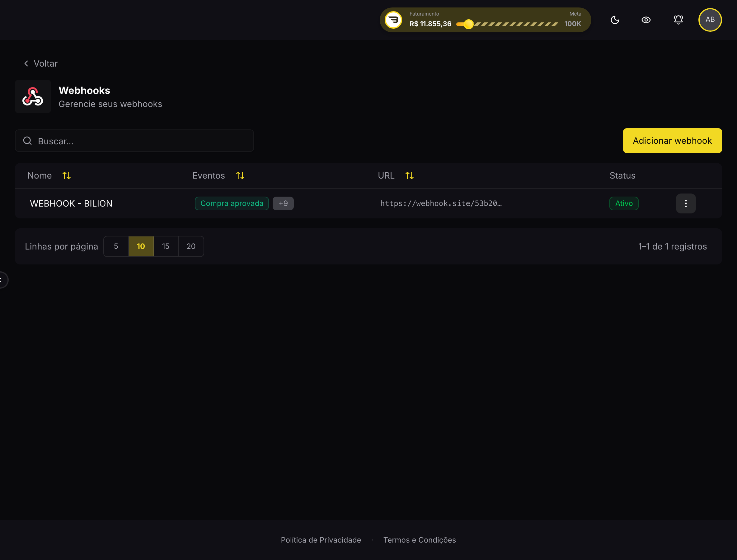Open the WEBHOOK - BILION row actions menu

tap(686, 203)
